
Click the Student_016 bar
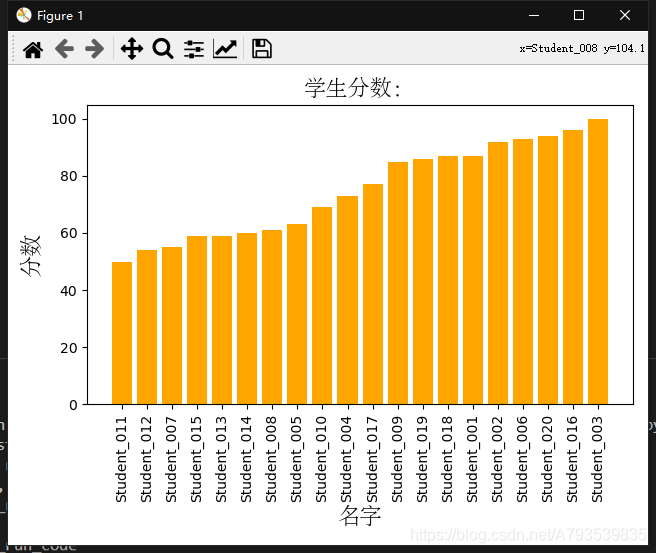point(573,267)
